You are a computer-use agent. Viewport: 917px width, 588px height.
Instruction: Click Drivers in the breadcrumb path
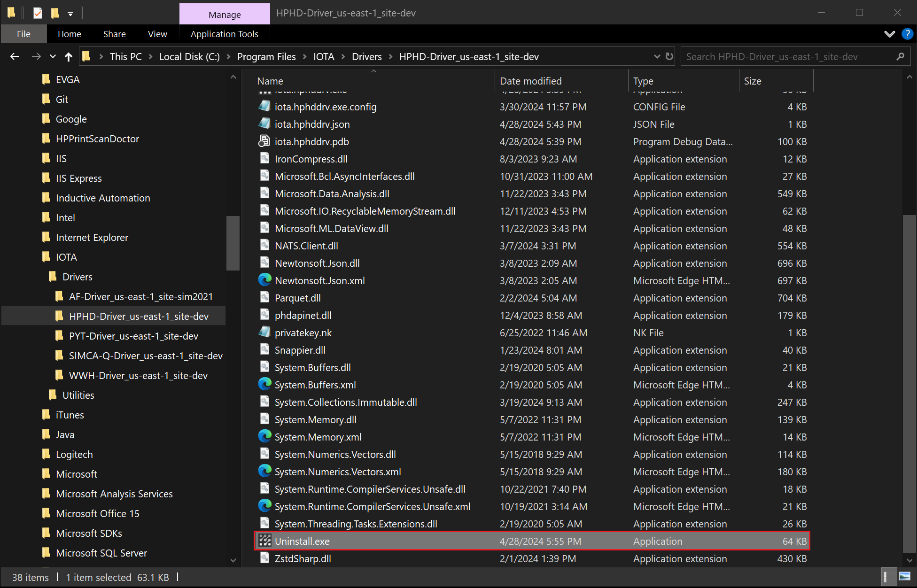[367, 57]
